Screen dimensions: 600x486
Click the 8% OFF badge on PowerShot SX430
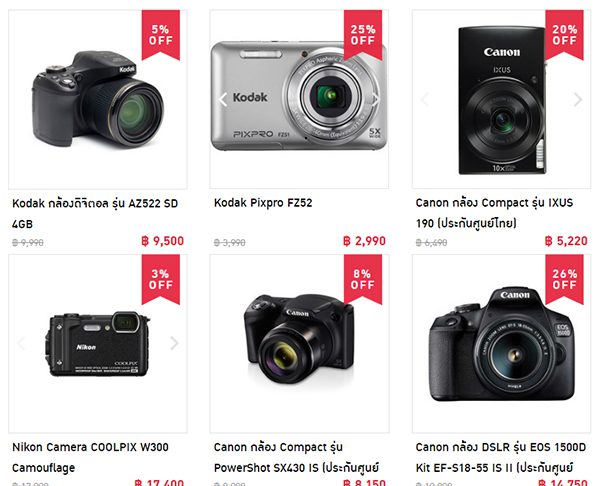coord(363,279)
